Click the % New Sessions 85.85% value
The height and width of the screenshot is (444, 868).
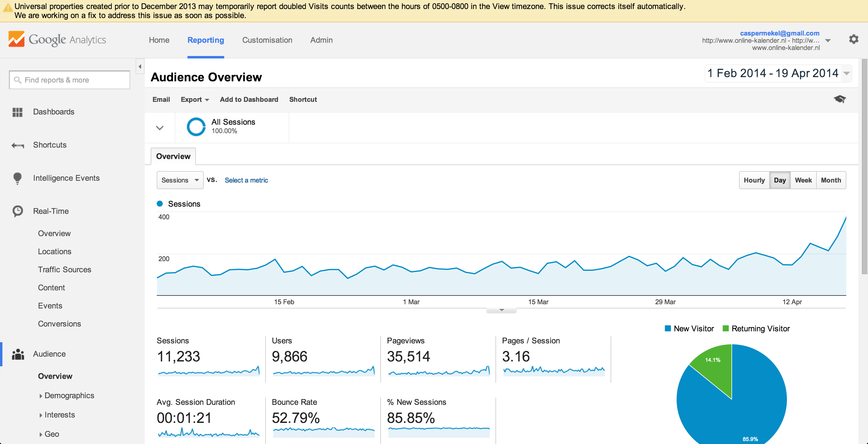pos(411,418)
